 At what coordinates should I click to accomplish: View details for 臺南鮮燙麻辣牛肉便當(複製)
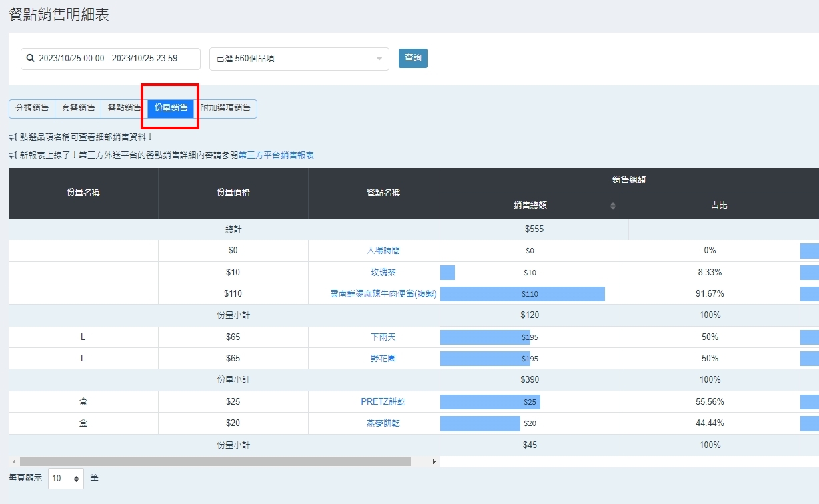tap(383, 294)
